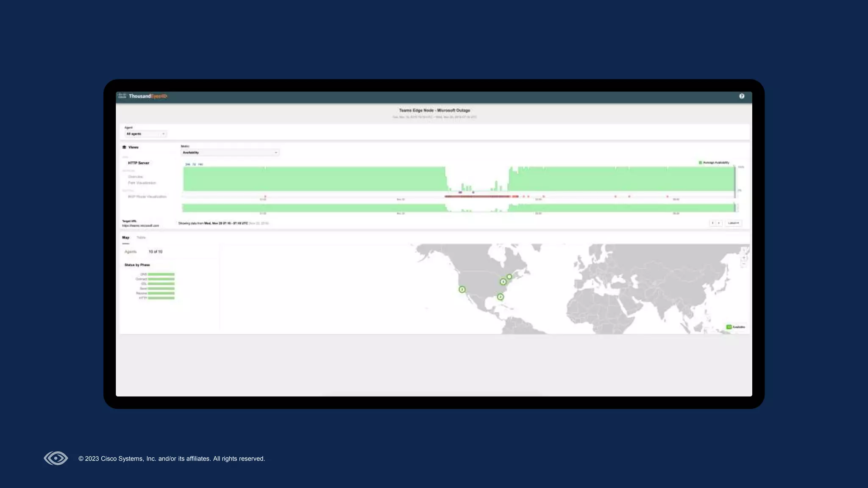Click the Latest time button

pos(733,223)
